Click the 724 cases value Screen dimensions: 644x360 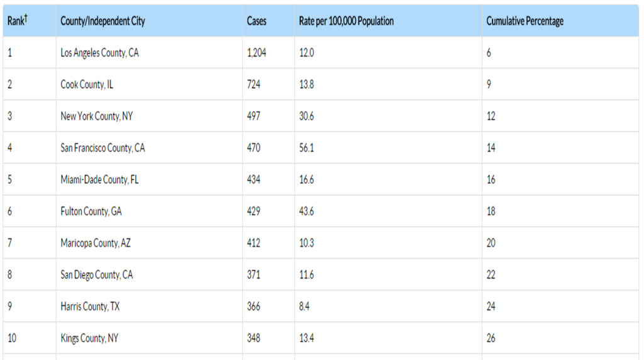(x=253, y=84)
